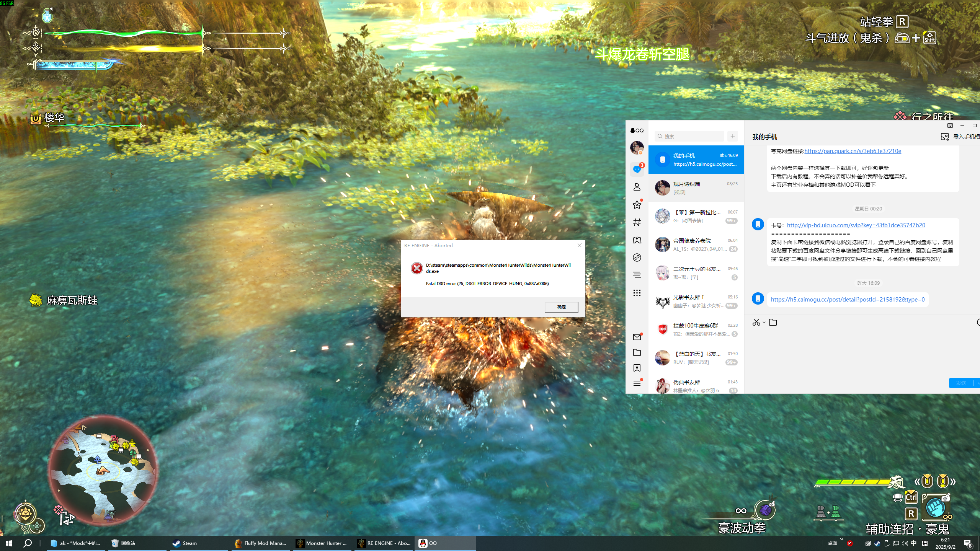Switch to the Steam taskbar window
This screenshot has height=551, width=980.
click(x=198, y=543)
